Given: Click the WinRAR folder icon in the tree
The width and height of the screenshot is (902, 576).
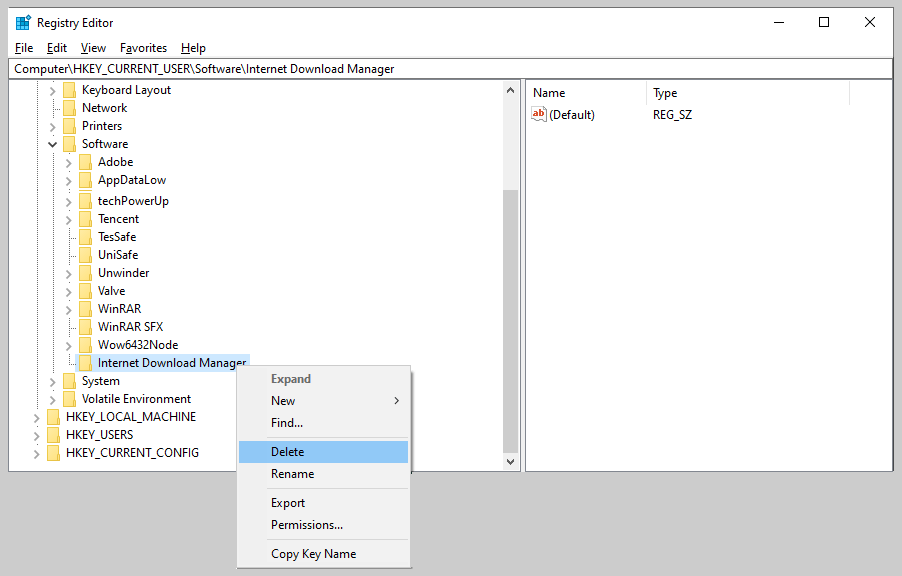Looking at the screenshot, I should (85, 308).
